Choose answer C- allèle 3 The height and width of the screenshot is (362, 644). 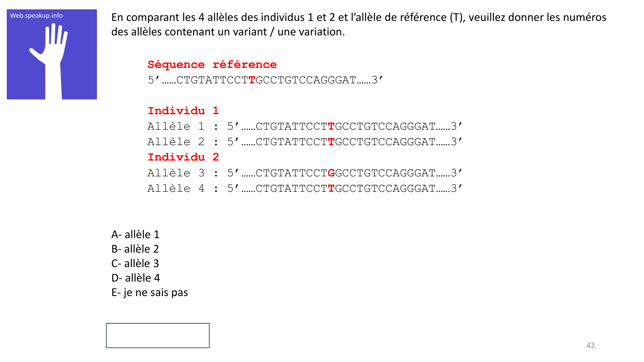(135, 264)
